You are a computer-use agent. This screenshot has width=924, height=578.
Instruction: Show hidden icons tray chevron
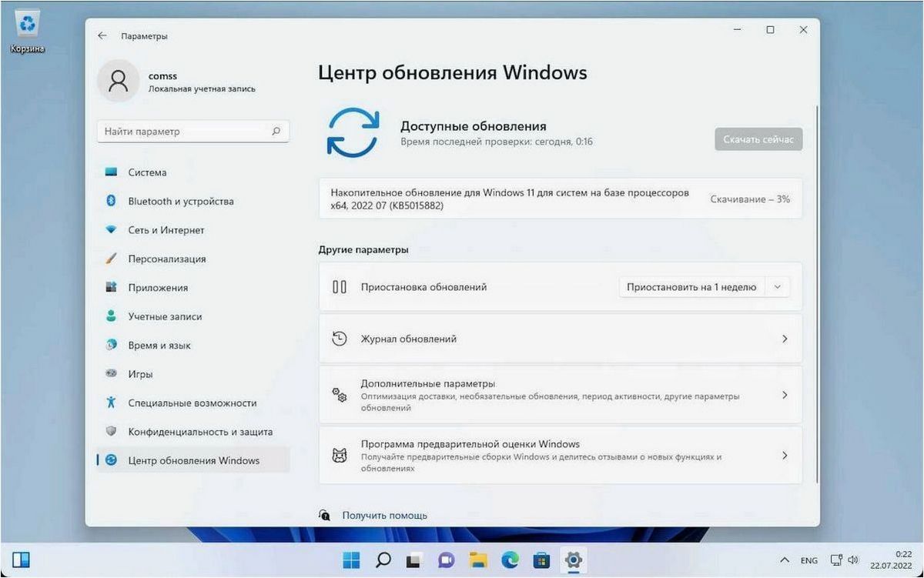[785, 560]
